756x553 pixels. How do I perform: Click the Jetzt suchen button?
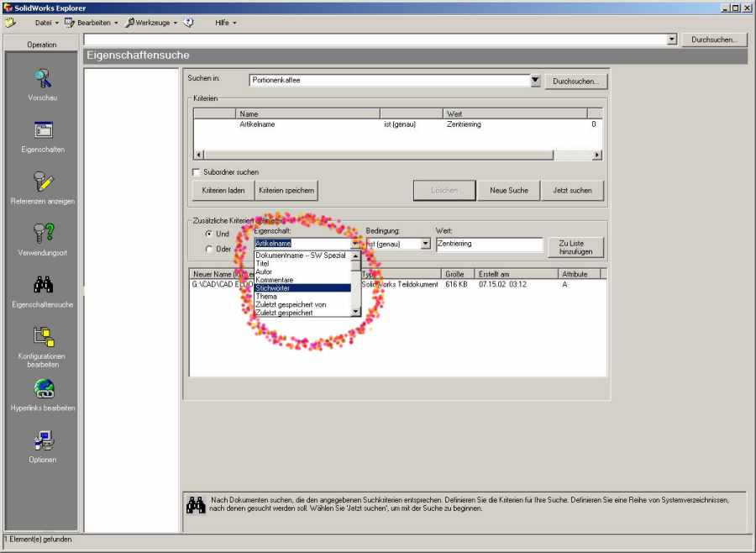coord(572,191)
